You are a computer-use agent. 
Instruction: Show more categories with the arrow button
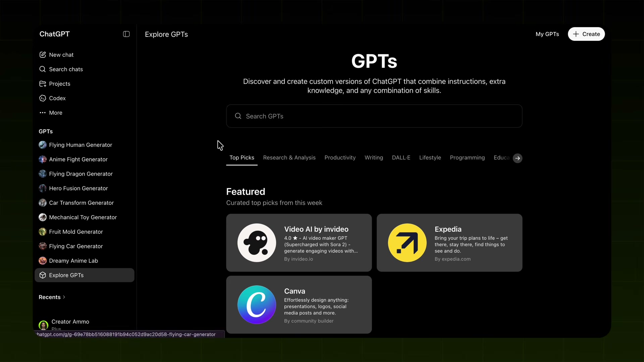coord(518,158)
